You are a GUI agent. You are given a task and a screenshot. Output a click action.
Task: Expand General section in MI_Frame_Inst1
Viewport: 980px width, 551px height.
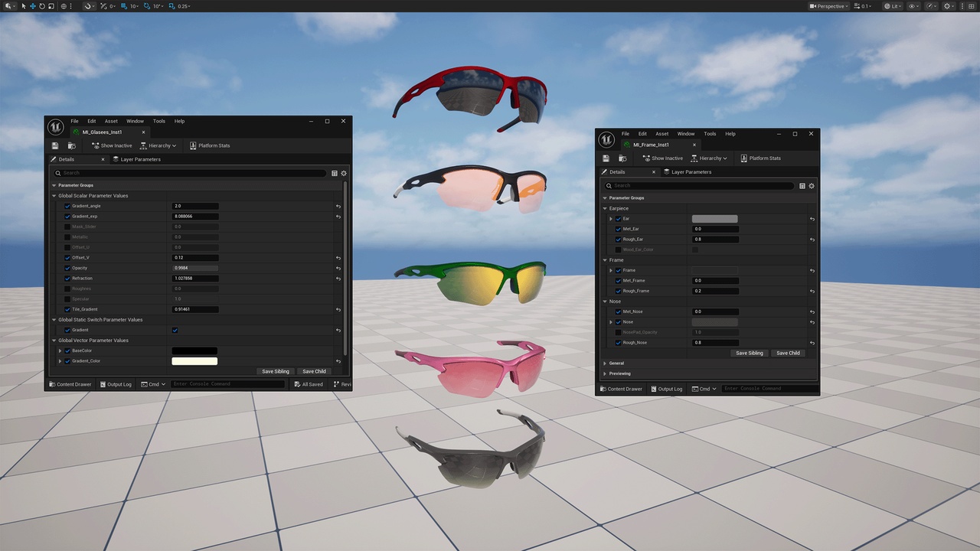[606, 364]
